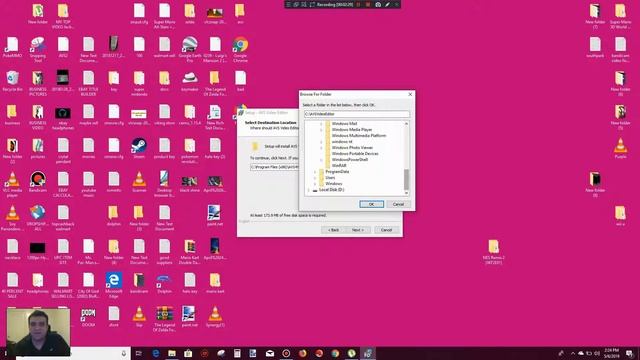Image resolution: width=640 pixels, height=360 pixels.
Task: Click the folder tree scroll-up arrow
Action: click(x=406, y=124)
